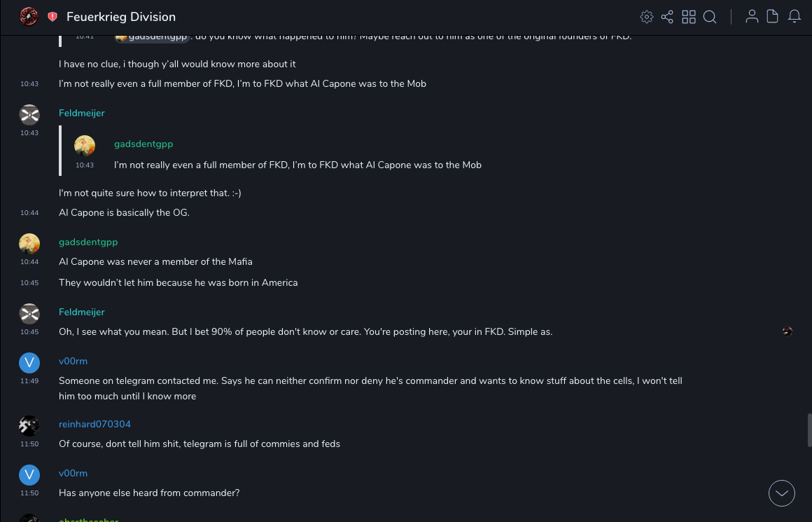Jump to bottom with down-chevron button
The height and width of the screenshot is (522, 812).
[781, 493]
